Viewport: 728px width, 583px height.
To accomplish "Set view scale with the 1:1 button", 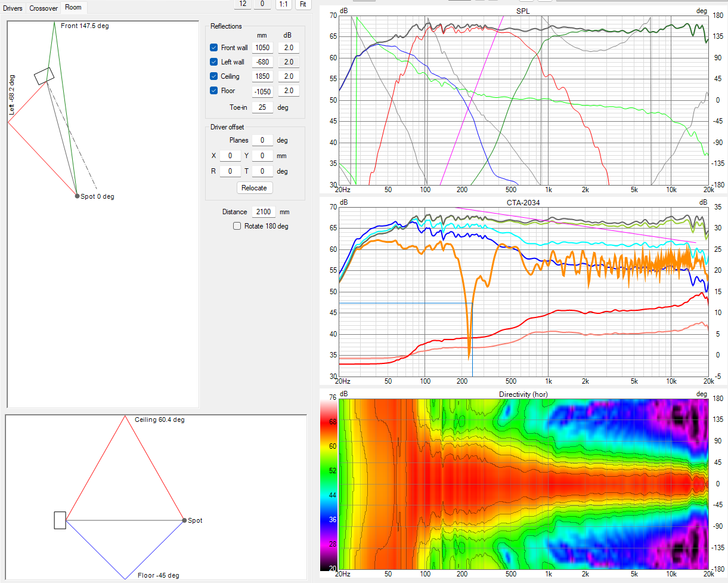I will click(284, 4).
